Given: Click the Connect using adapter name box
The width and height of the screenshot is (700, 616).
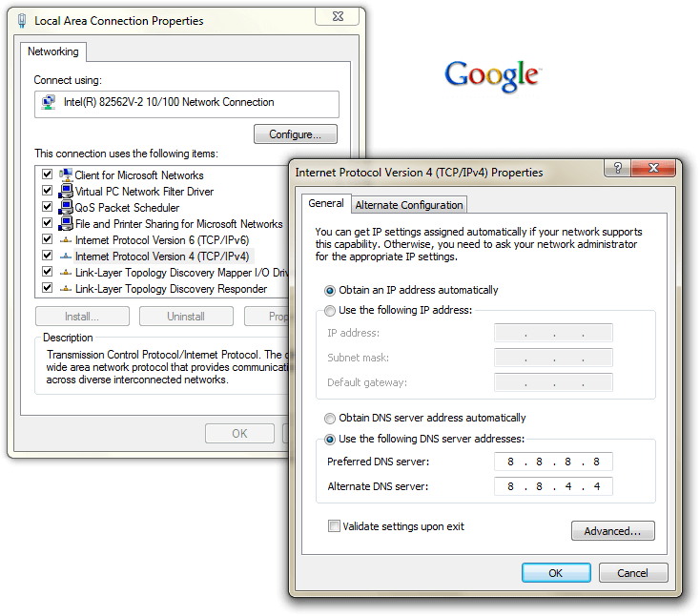Looking at the screenshot, I should (187, 105).
